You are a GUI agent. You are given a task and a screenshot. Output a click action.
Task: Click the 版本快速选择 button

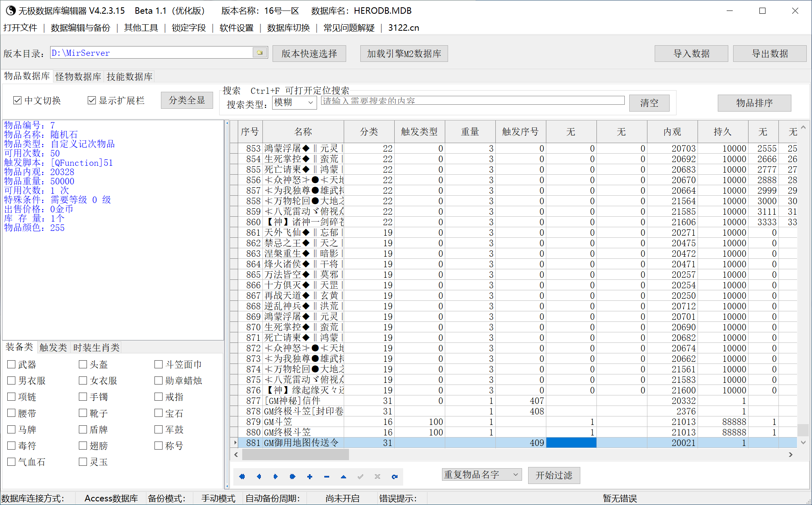pyautogui.click(x=309, y=53)
